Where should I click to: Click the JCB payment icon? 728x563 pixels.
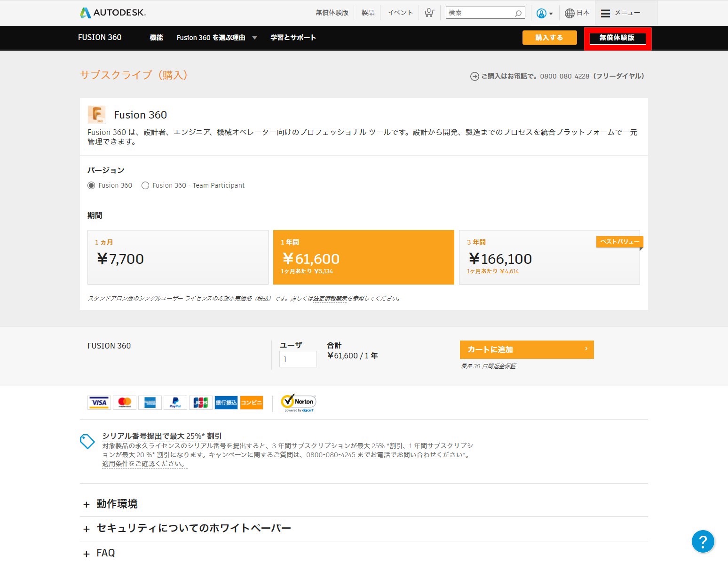pos(201,403)
